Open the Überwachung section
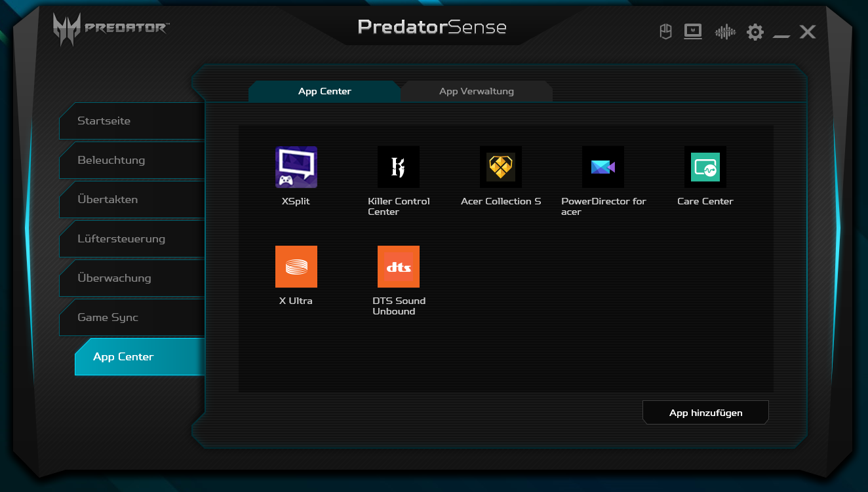 point(132,278)
